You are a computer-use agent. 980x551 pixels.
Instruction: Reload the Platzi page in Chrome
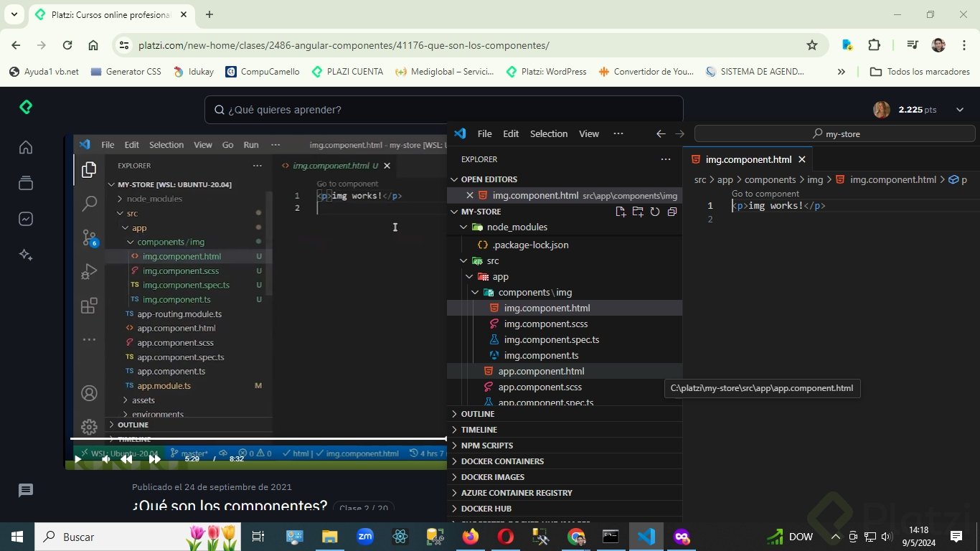(67, 45)
